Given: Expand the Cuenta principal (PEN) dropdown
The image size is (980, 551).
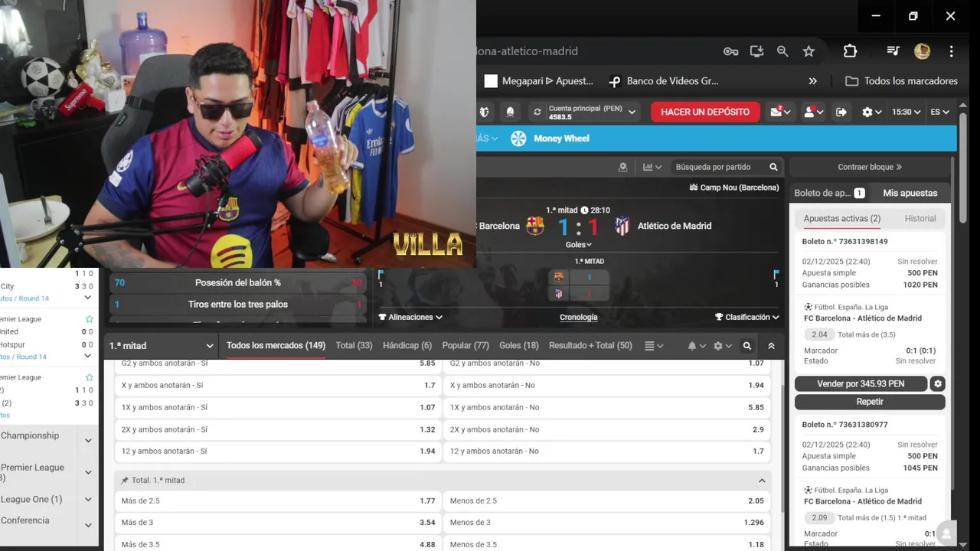Looking at the screenshot, I should coord(632,112).
